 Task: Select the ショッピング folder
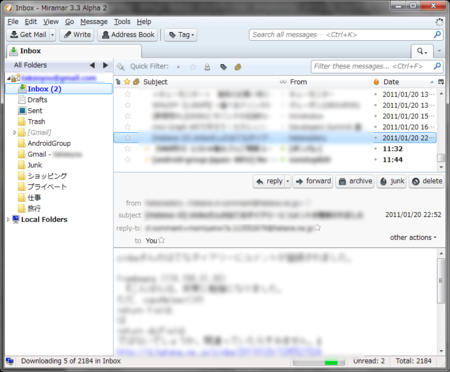[47, 176]
